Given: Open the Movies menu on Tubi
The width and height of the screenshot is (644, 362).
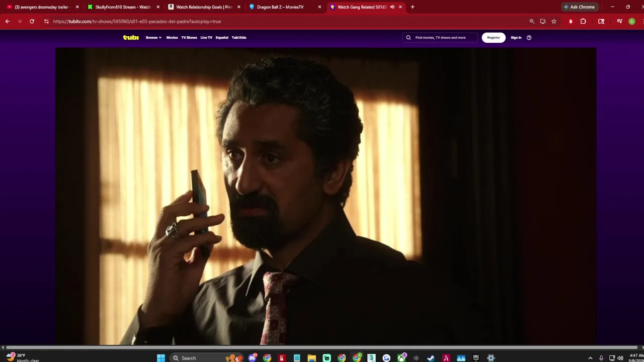Looking at the screenshot, I should (172, 37).
